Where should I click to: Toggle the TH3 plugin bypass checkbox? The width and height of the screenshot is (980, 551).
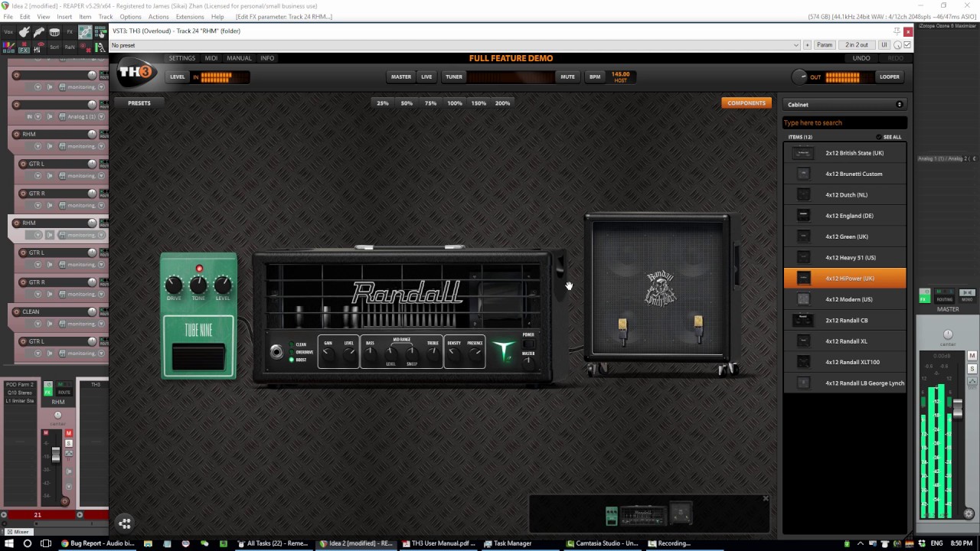point(907,45)
